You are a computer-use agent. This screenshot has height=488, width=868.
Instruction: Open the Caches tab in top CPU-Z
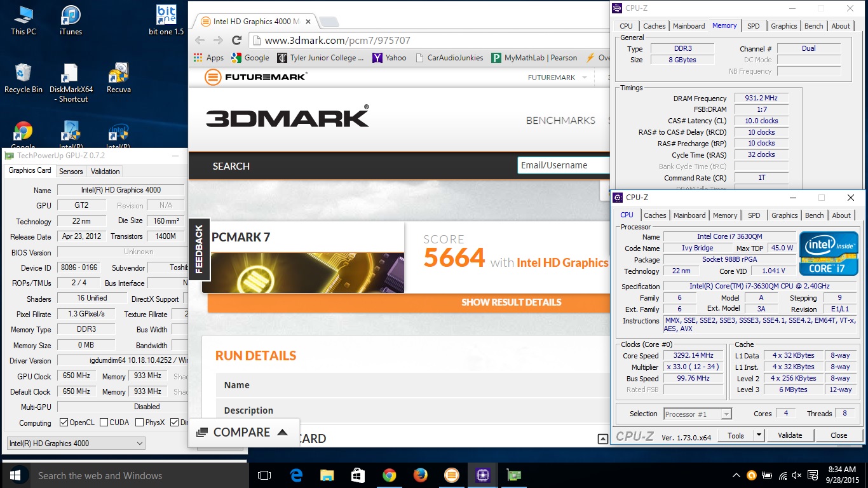coord(654,26)
